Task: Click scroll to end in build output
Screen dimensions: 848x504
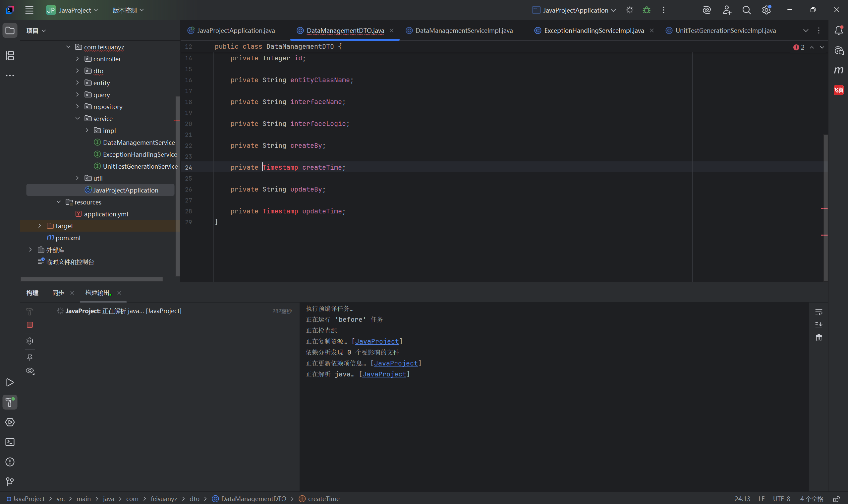Action: (x=819, y=325)
